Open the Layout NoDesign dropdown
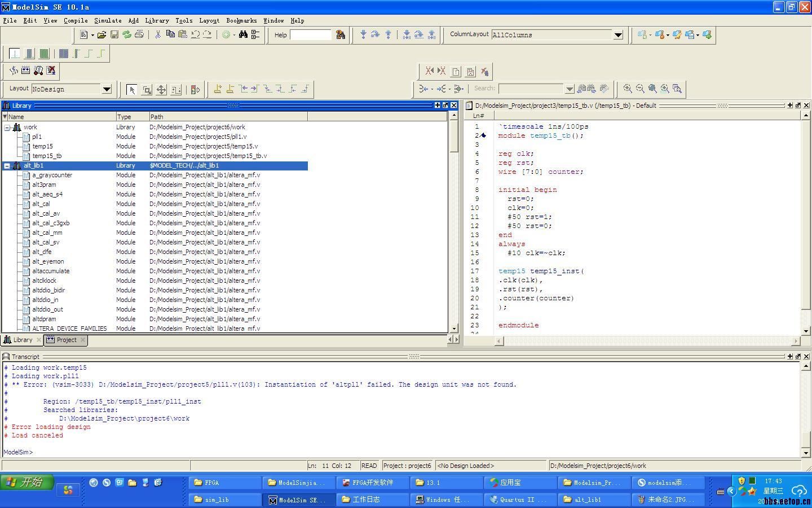Image resolution: width=812 pixels, height=508 pixels. click(x=106, y=89)
